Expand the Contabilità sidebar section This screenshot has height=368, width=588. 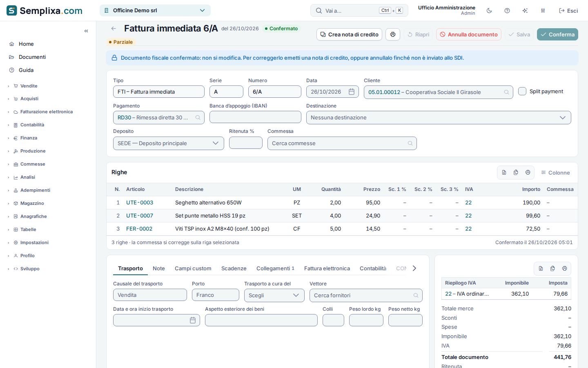[x=32, y=125]
